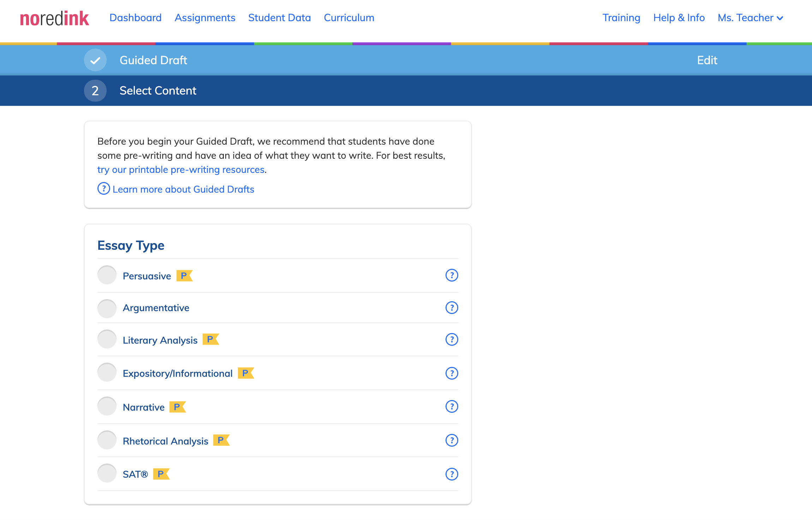Open Learn more about Guided Drafts

(x=183, y=189)
